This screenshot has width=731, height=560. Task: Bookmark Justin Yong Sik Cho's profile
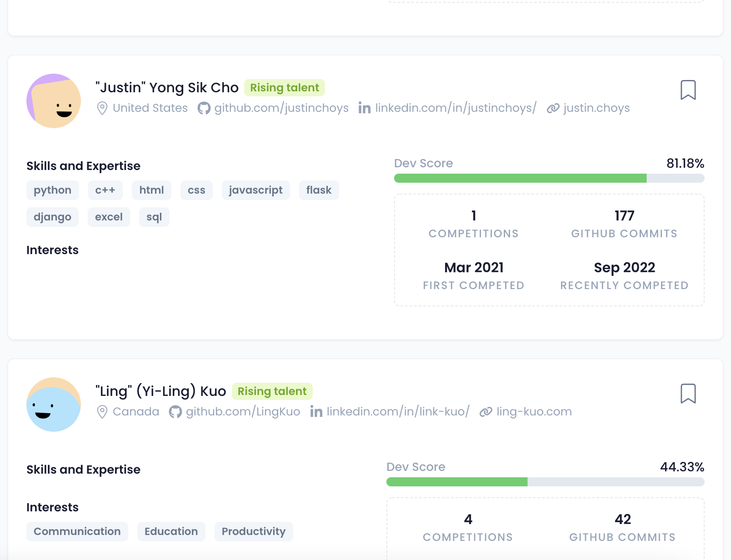pyautogui.click(x=688, y=90)
